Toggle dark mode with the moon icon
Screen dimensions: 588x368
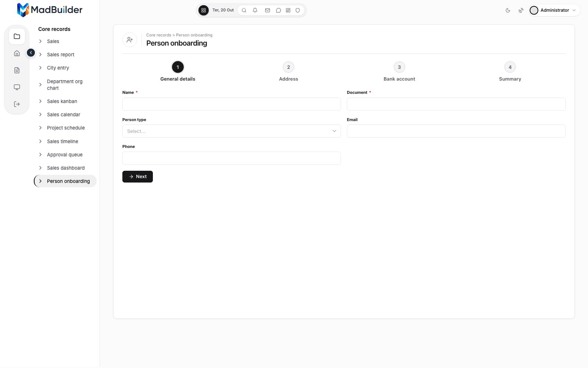pyautogui.click(x=508, y=10)
